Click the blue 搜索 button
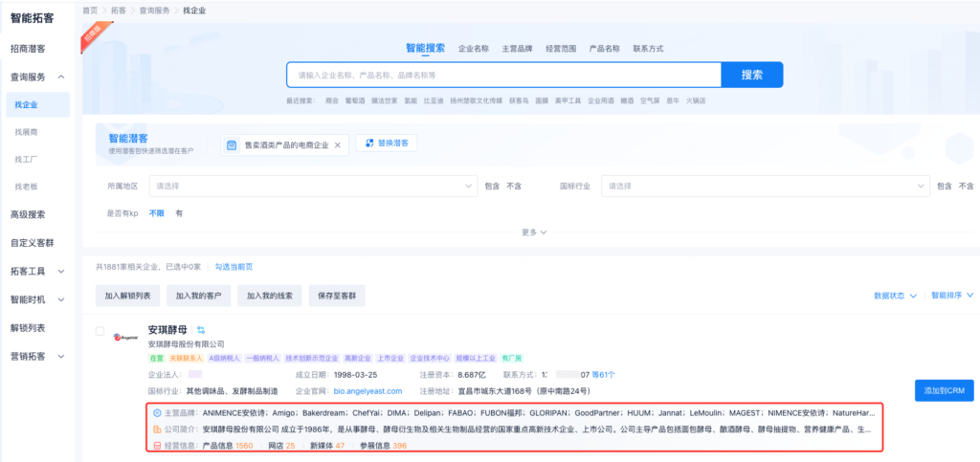The width and height of the screenshot is (980, 462). [751, 75]
